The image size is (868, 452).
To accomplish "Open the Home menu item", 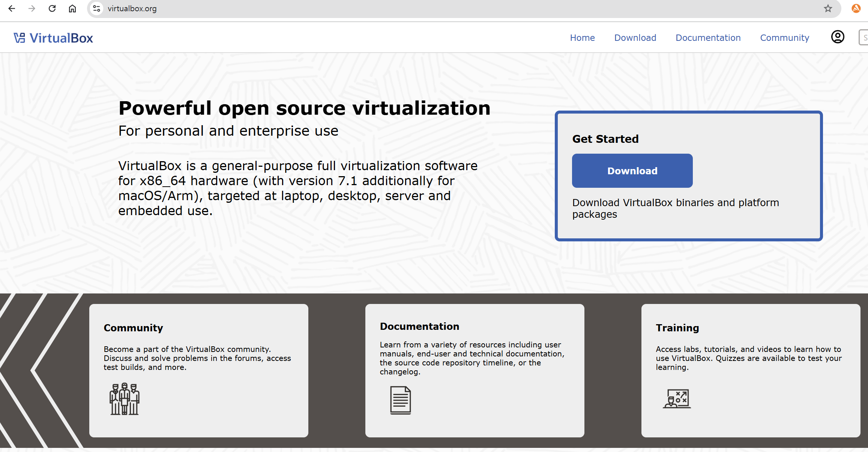I will (582, 38).
